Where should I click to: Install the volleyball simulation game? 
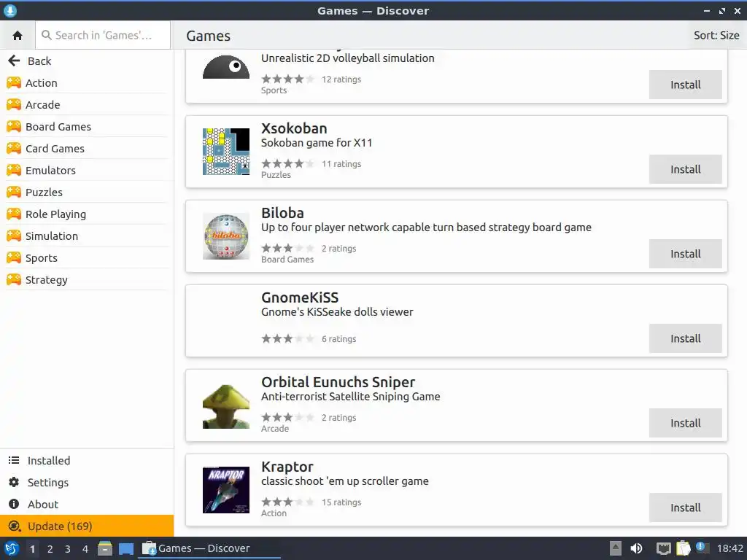click(x=685, y=85)
